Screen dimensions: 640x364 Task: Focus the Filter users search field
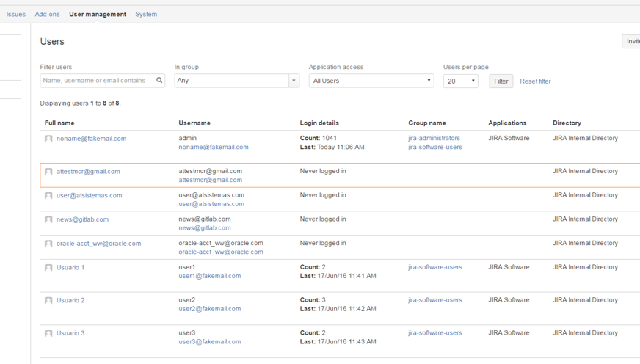click(x=97, y=81)
